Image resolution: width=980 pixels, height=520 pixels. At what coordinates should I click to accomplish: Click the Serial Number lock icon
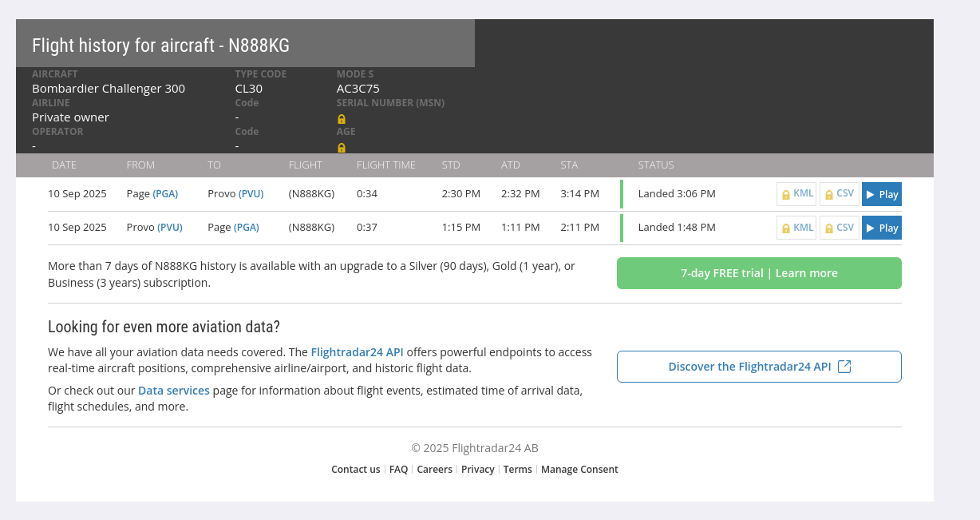(342, 119)
